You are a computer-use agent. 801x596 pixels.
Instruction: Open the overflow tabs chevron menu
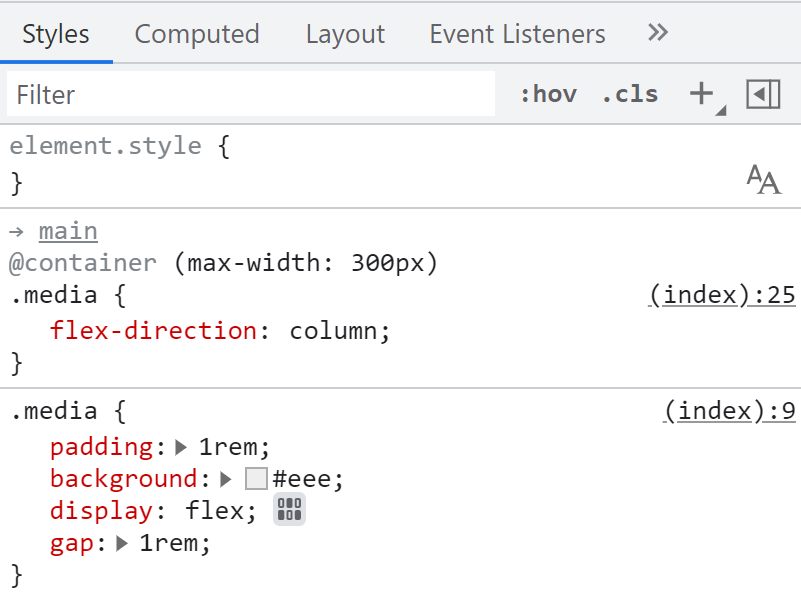pos(657,32)
